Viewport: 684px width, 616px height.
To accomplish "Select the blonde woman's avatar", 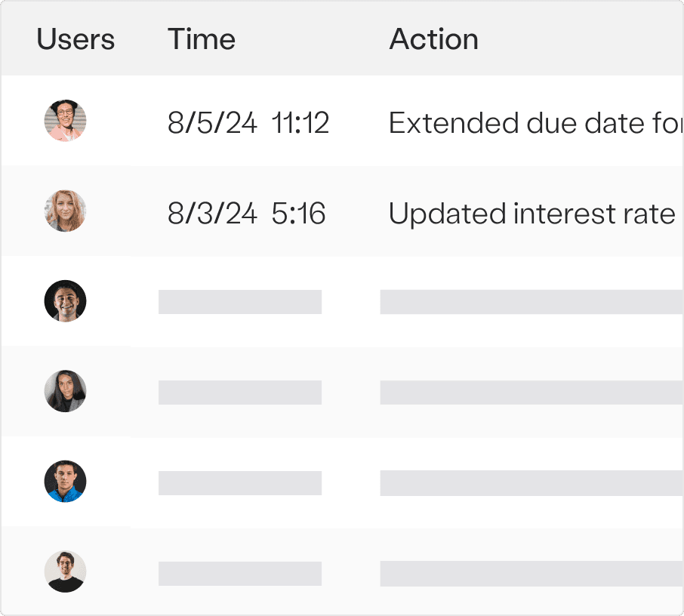I will coord(66,211).
